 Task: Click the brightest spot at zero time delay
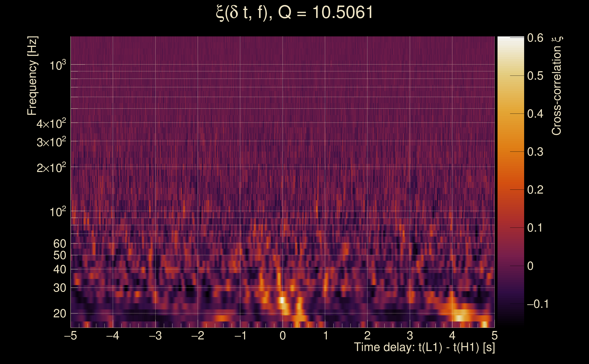point(282,300)
